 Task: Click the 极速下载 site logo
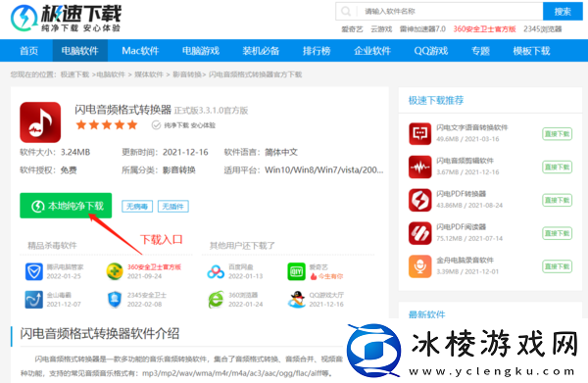click(66, 18)
